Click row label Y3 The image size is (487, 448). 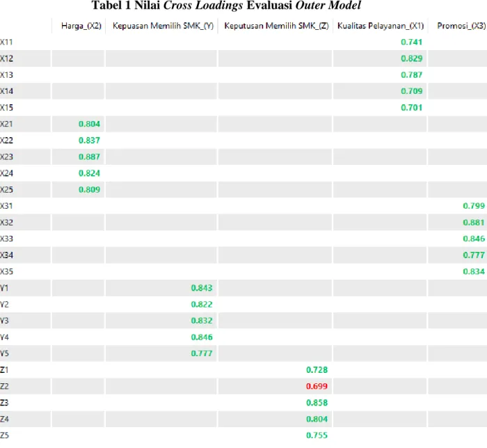point(4,321)
